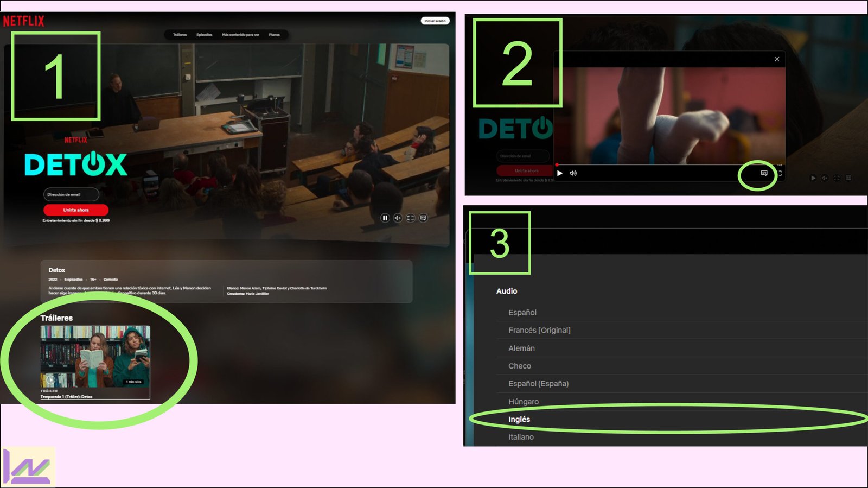Click the 1 min 43 s duration badge
This screenshot has height=488, width=868.
click(133, 382)
